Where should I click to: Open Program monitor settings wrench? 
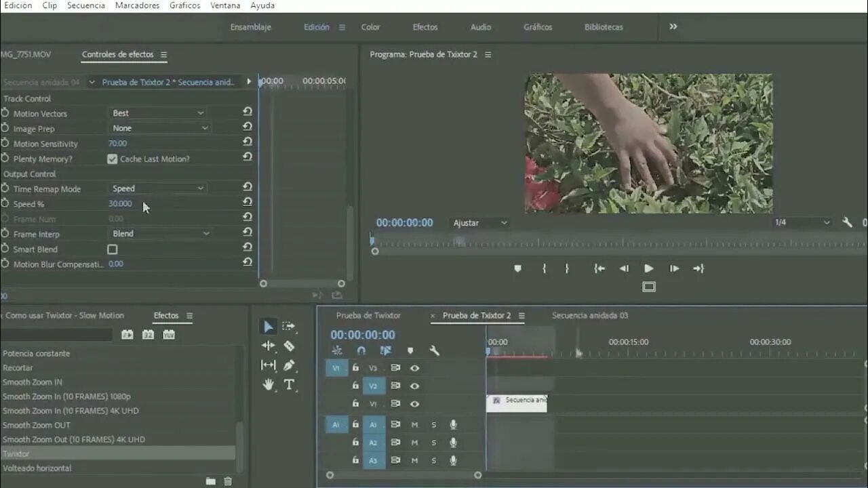pyautogui.click(x=847, y=222)
